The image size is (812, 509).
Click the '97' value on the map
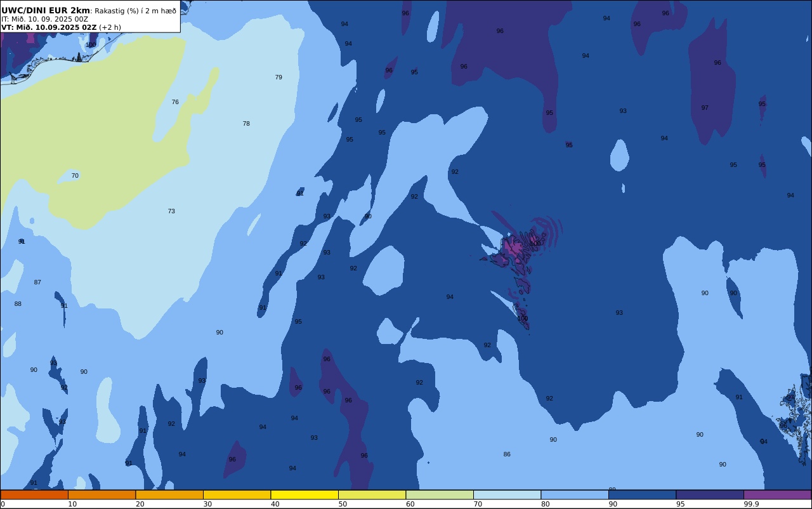pyautogui.click(x=705, y=108)
